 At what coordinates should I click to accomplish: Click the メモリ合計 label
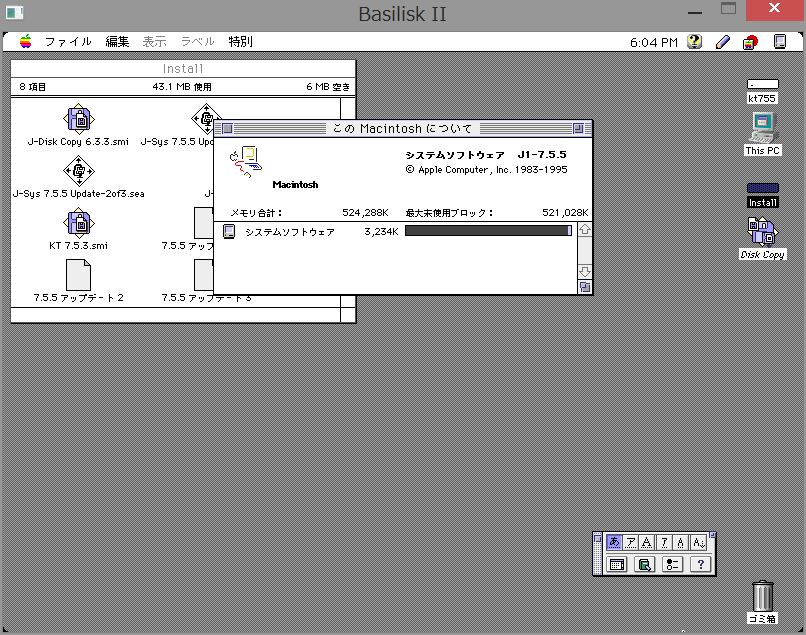click(x=256, y=213)
